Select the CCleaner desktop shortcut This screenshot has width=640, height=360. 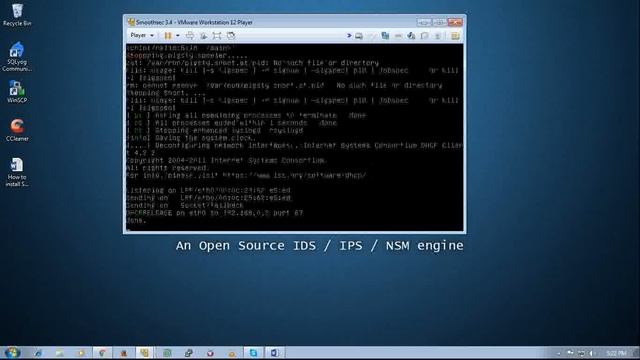(x=17, y=130)
